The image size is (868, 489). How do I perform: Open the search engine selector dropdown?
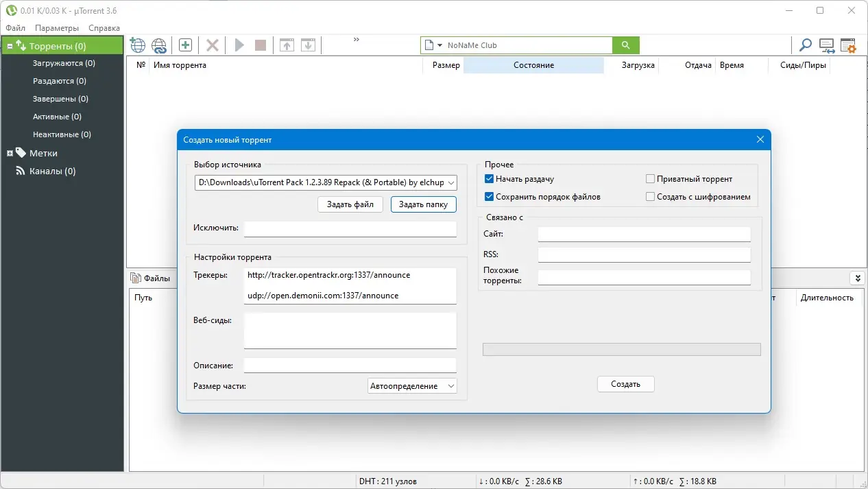click(x=439, y=45)
